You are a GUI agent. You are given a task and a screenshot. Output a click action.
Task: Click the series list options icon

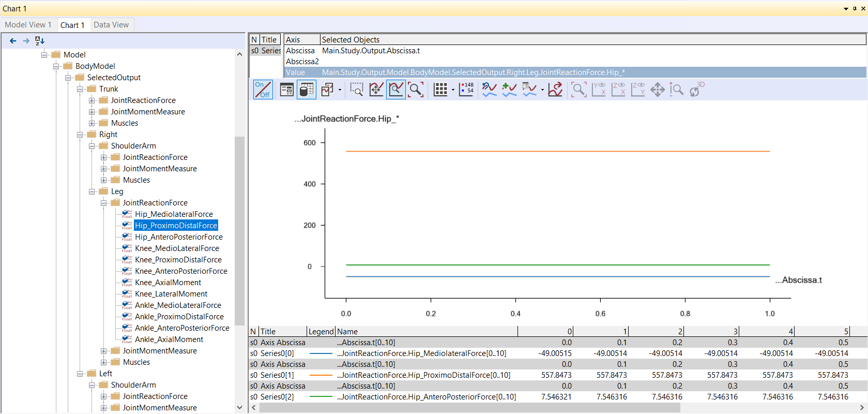coord(529,90)
